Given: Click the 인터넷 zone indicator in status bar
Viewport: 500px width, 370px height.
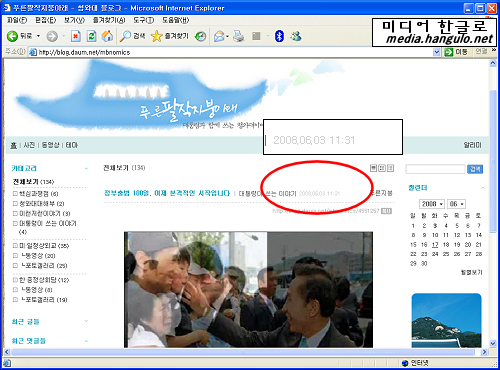Looking at the screenshot, I should pyautogui.click(x=415, y=363).
